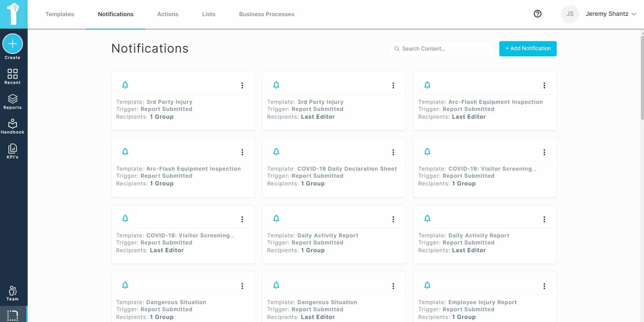Open options menu on Arc-Flash 1 Group card

coord(242,152)
